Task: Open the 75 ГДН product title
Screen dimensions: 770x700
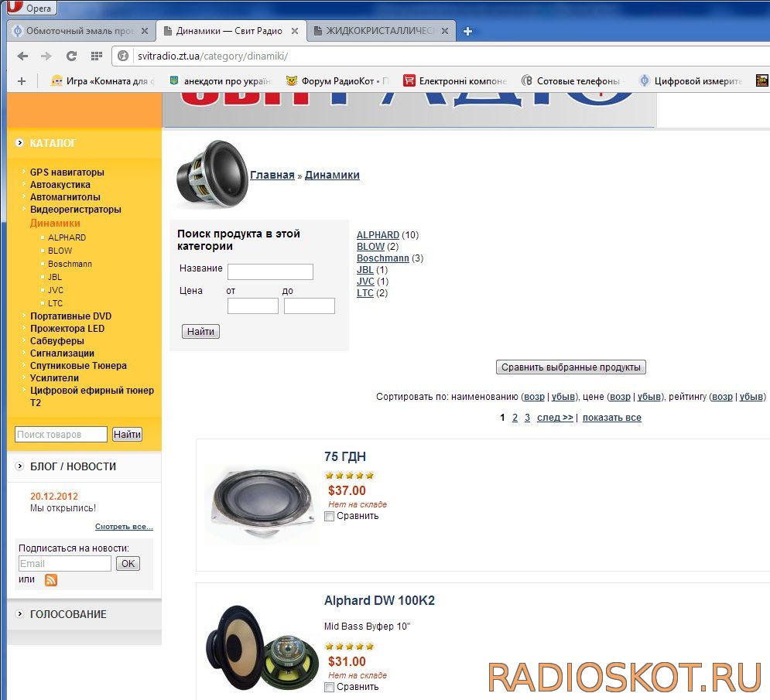Action: (344, 456)
